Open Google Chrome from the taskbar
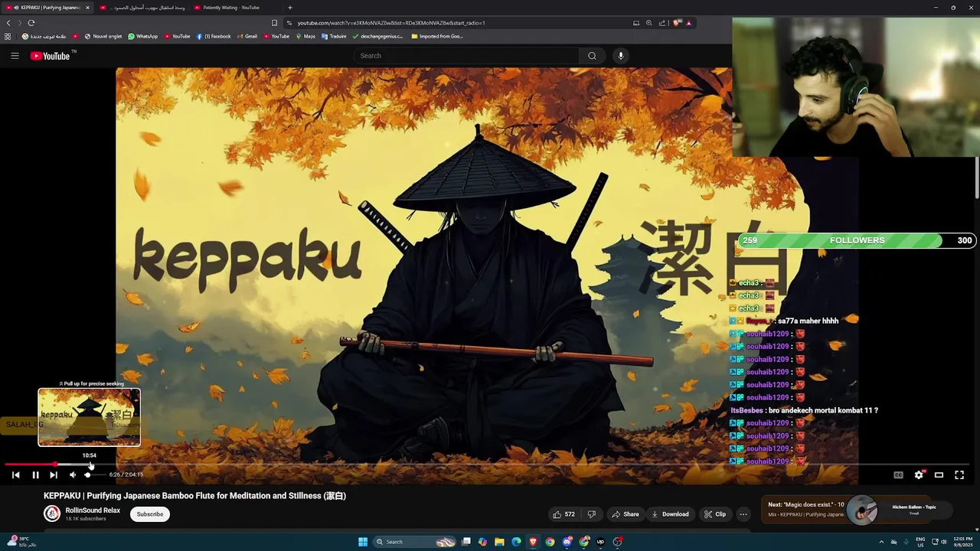This screenshot has width=980, height=551. pyautogui.click(x=550, y=542)
